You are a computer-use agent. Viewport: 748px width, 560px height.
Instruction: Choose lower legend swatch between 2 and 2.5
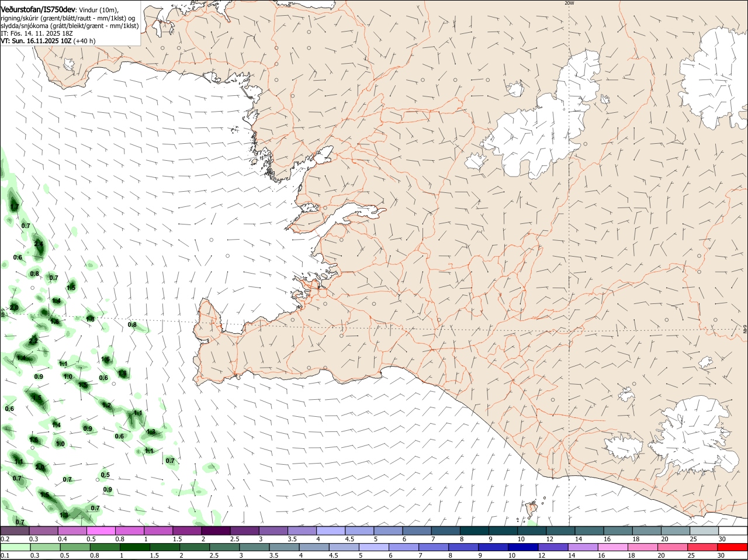pyautogui.click(x=194, y=547)
